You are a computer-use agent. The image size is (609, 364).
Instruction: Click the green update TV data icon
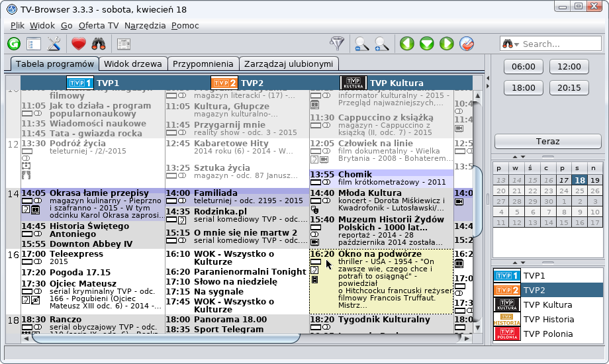[x=13, y=44]
